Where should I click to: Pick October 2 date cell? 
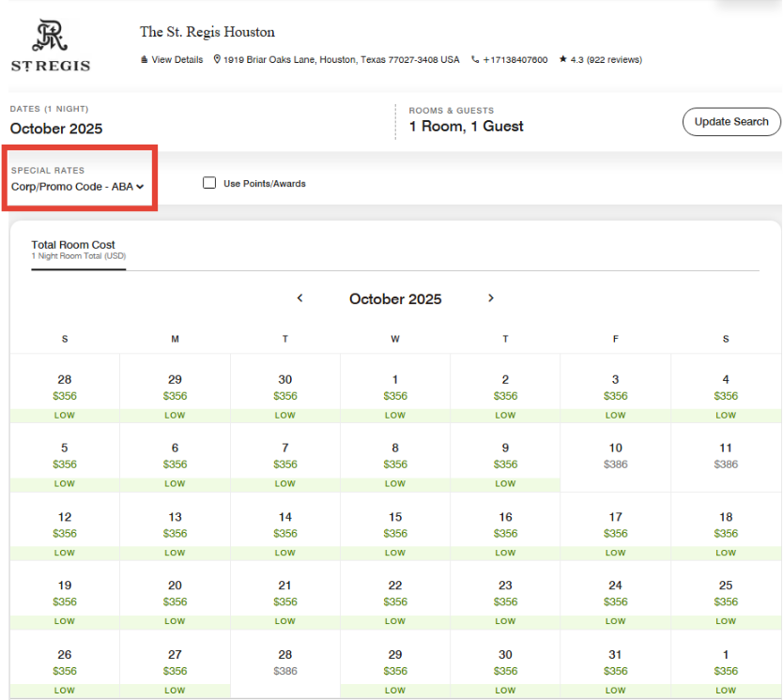(505, 388)
